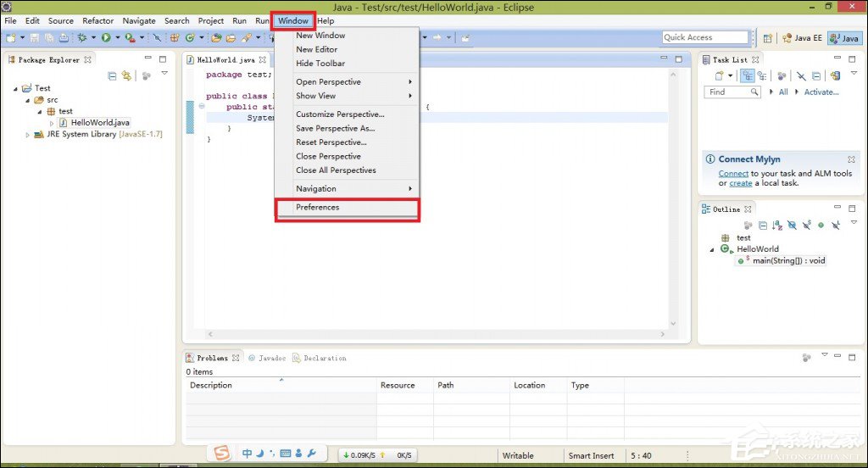Click the Connect link in Connect Mylyn

733,174
